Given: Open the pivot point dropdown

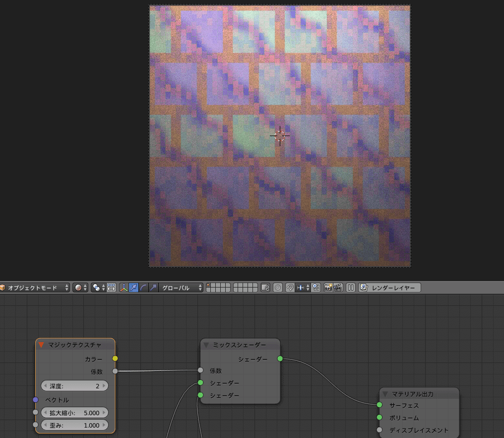Looking at the screenshot, I should point(99,288).
